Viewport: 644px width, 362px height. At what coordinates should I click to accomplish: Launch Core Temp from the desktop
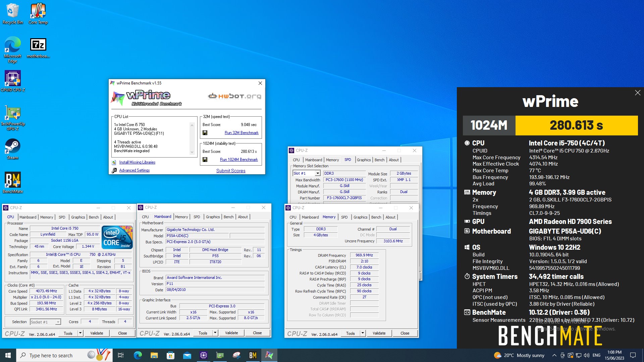pos(38,13)
